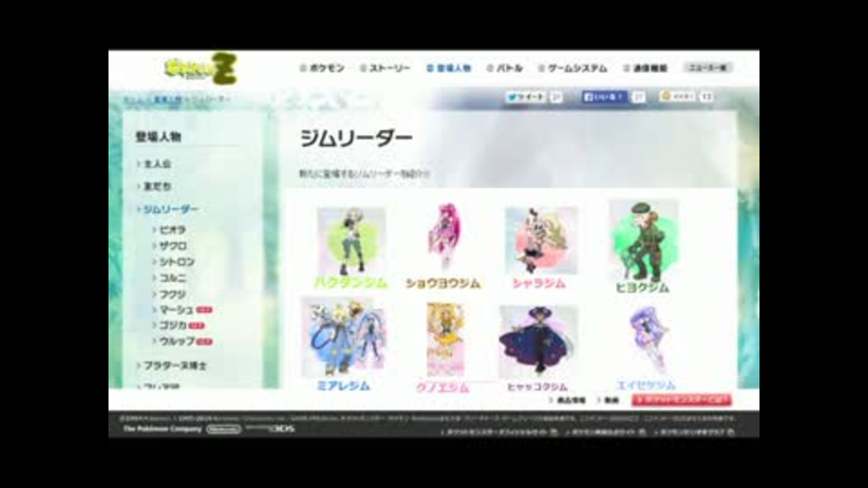868x488 pixels.
Task: Click the home breadcrumb link
Action: point(134,99)
